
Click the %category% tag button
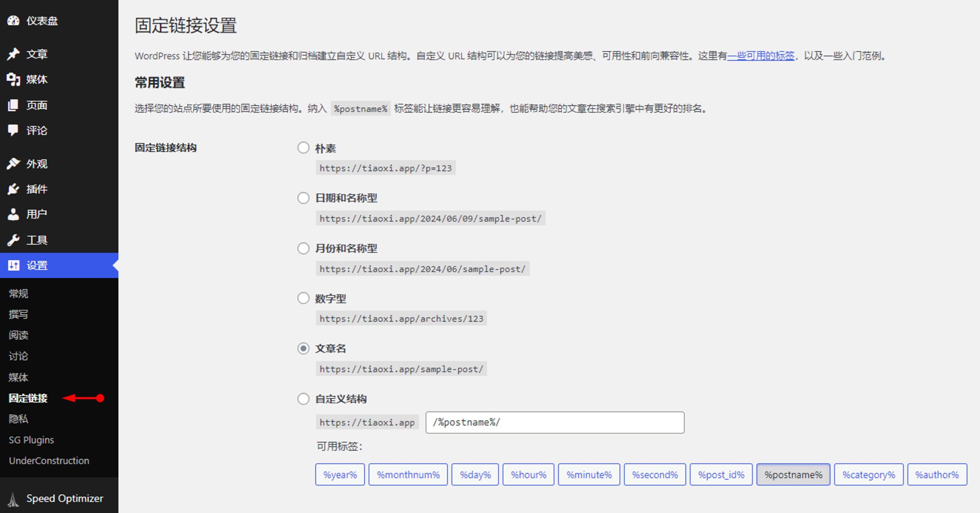tap(868, 475)
